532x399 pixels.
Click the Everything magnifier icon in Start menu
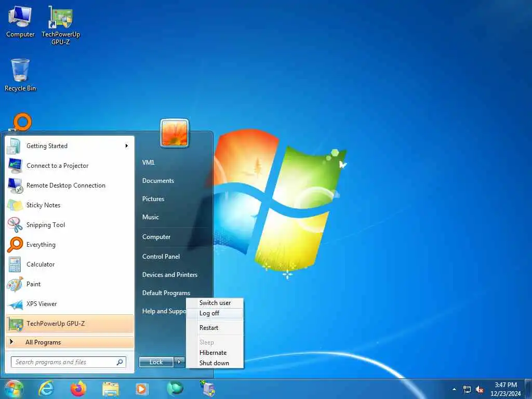[x=15, y=245]
